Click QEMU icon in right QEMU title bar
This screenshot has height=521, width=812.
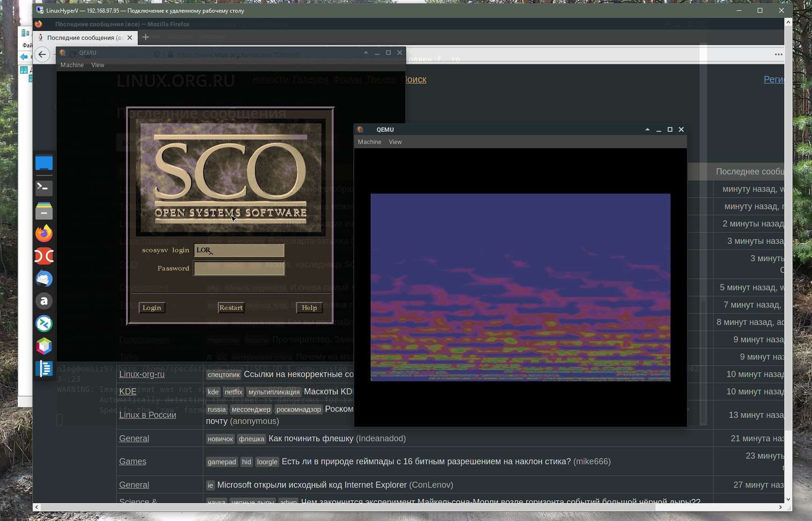360,129
